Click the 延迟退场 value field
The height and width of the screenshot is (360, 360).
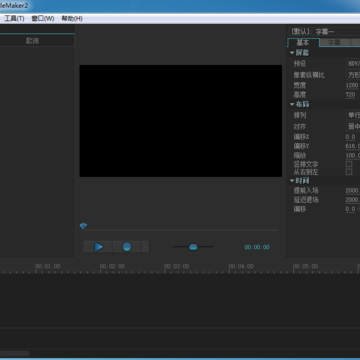[x=353, y=200]
